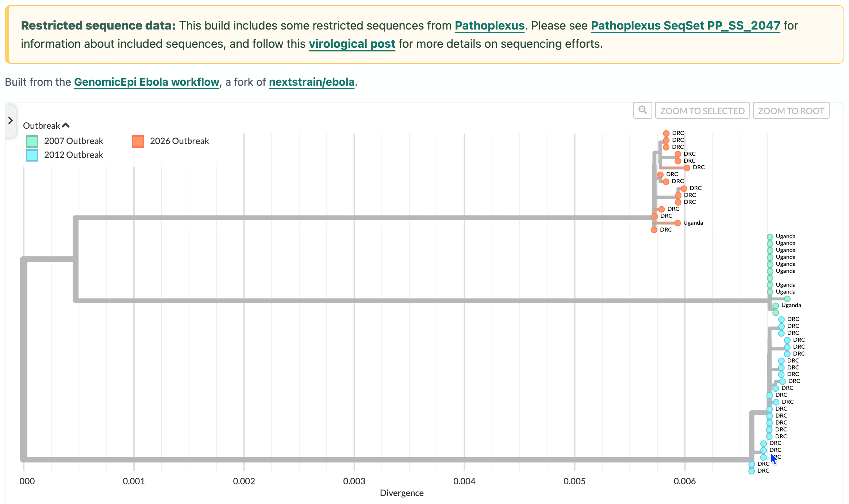The height and width of the screenshot is (504, 849).
Task: Click the long branch leading to 2026 Outbreak clade
Action: (364, 218)
